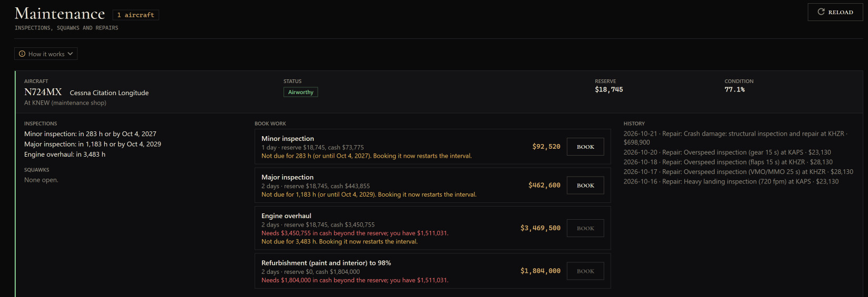Image resolution: width=868 pixels, height=297 pixels.
Task: Click the heavy landing inspection history entry
Action: pyautogui.click(x=731, y=181)
